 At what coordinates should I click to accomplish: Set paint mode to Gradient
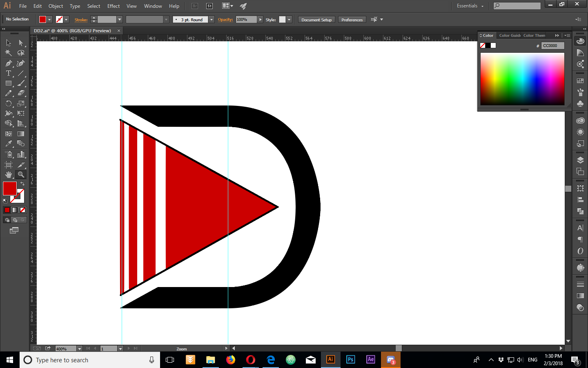coord(15,210)
